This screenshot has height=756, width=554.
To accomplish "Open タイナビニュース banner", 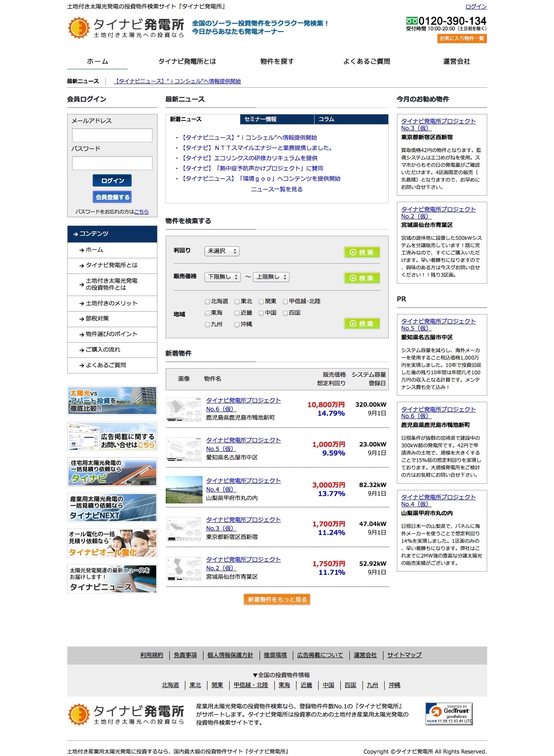I will (112, 579).
